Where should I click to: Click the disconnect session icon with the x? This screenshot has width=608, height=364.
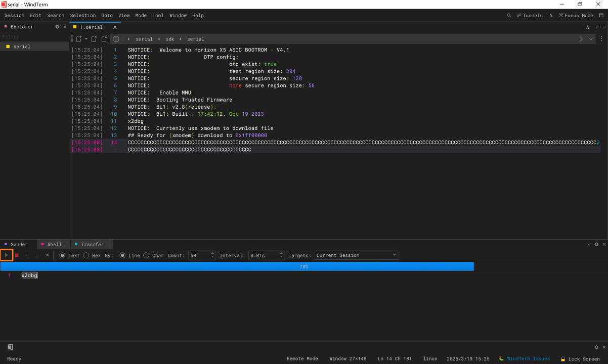click(94, 39)
